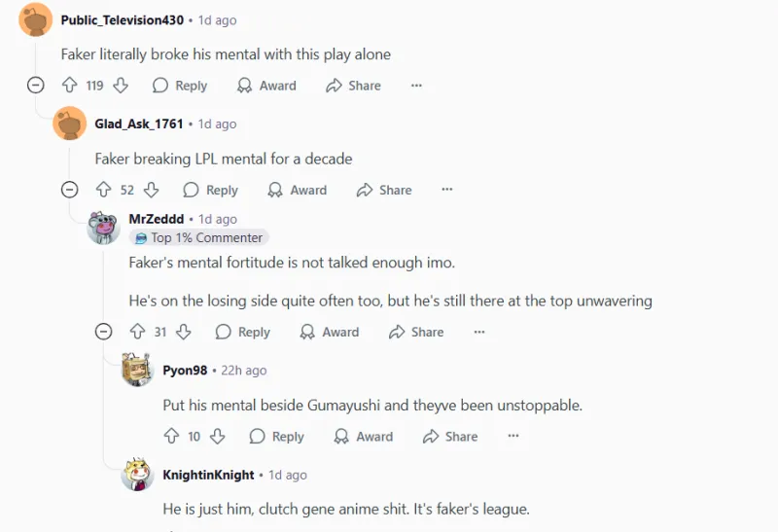
Task: Downvote MrZeddd's comment
Action: 183,332
